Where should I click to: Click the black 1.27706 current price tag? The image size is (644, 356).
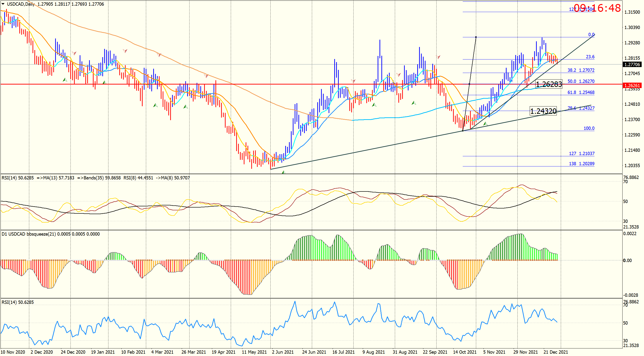[632, 65]
